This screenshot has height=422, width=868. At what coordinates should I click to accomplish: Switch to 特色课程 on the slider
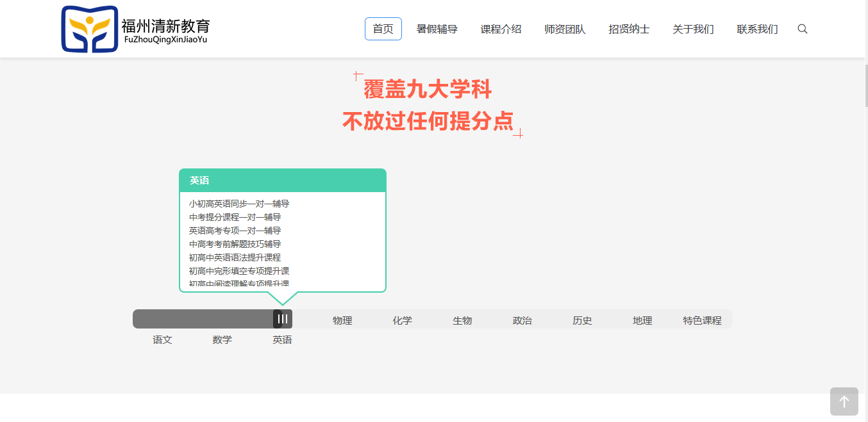coord(702,320)
